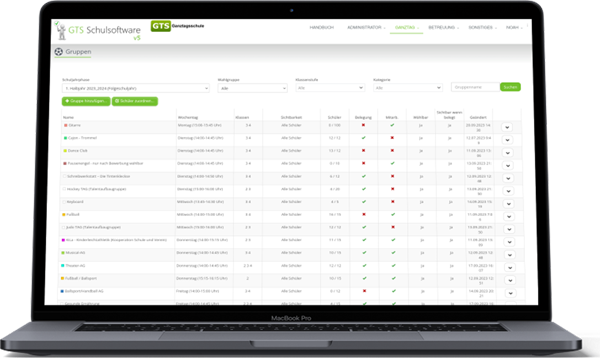This screenshot has width=600, height=360.
Task: Click the Mitarb. cross in Judo TAG row
Action: (393, 227)
